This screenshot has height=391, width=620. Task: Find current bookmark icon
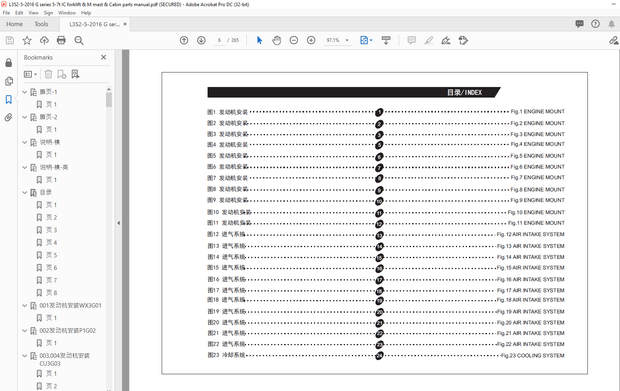(x=75, y=74)
